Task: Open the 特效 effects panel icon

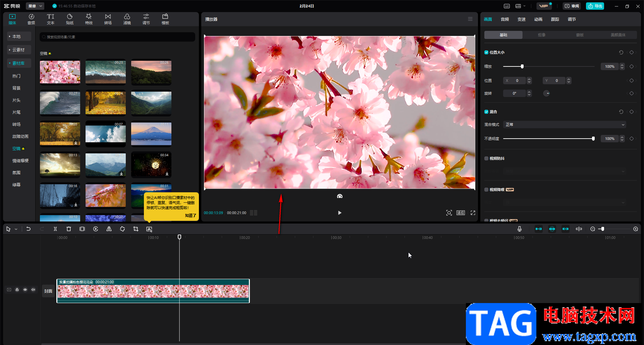Action: [x=89, y=19]
